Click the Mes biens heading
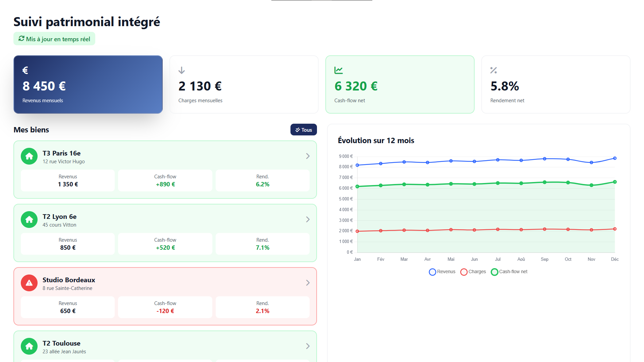Screen dimensions: 644x362 pos(31,130)
